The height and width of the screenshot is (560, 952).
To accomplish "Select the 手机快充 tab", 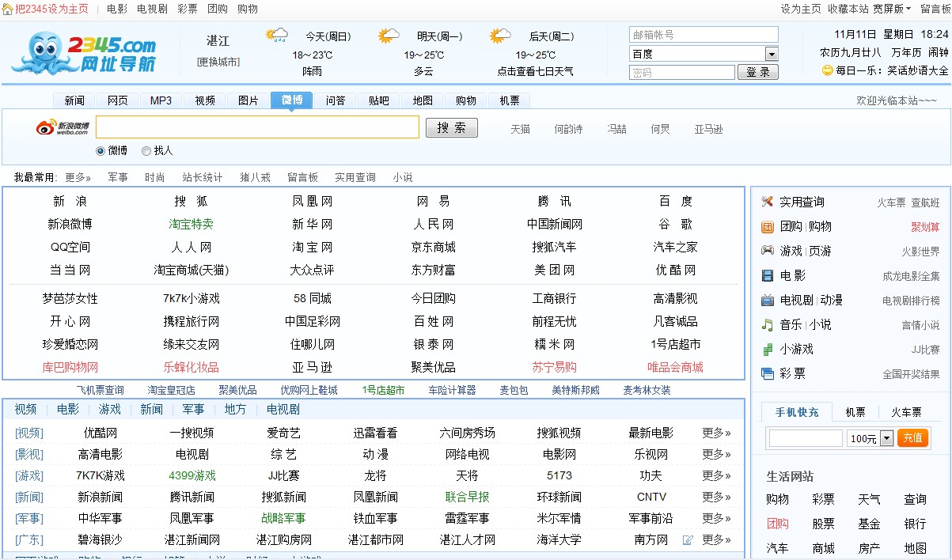I will (797, 412).
